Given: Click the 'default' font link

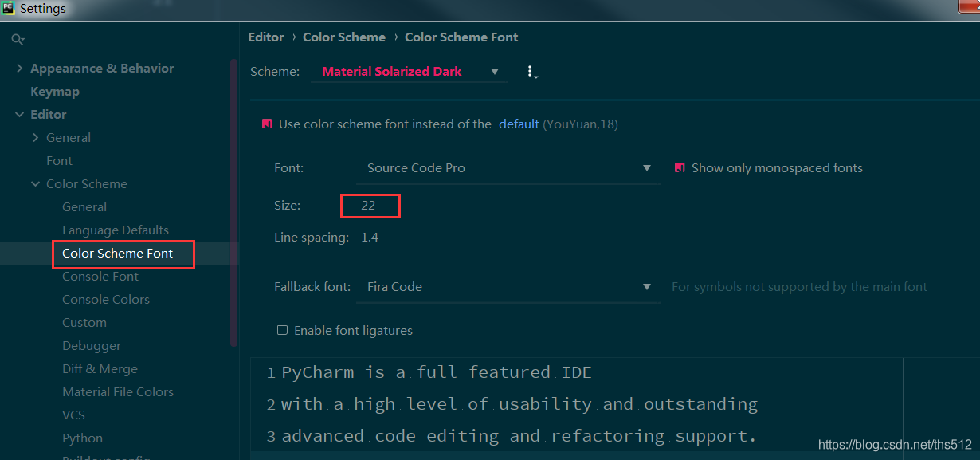Looking at the screenshot, I should (x=519, y=124).
